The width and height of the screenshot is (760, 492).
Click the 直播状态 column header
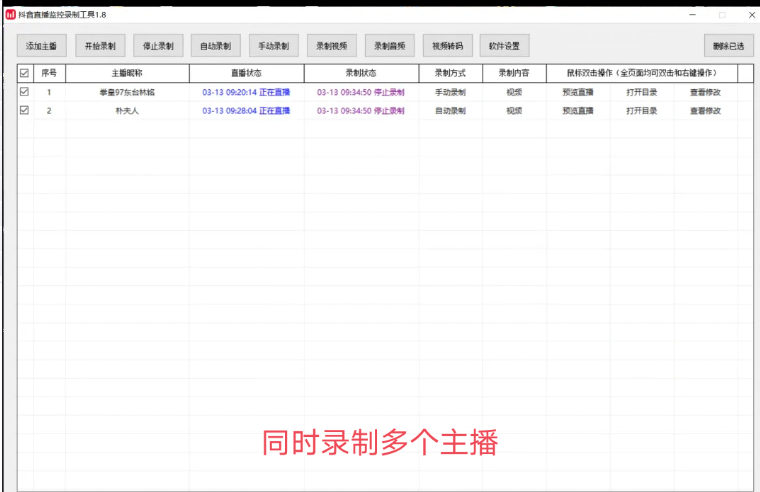tap(246, 73)
